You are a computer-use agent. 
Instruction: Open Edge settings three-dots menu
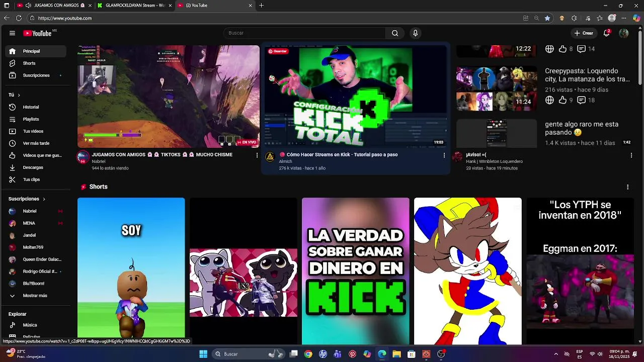(x=624, y=18)
